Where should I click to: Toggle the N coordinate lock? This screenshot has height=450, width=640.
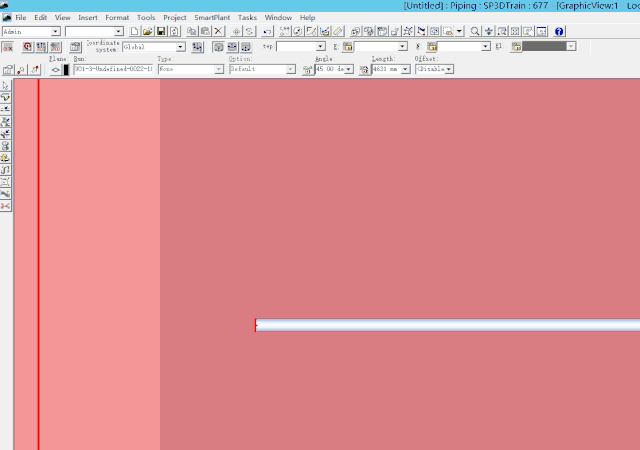[432, 47]
